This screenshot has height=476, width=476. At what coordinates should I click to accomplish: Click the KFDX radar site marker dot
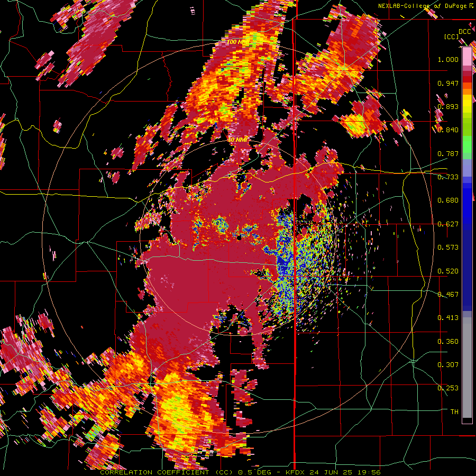(239, 237)
